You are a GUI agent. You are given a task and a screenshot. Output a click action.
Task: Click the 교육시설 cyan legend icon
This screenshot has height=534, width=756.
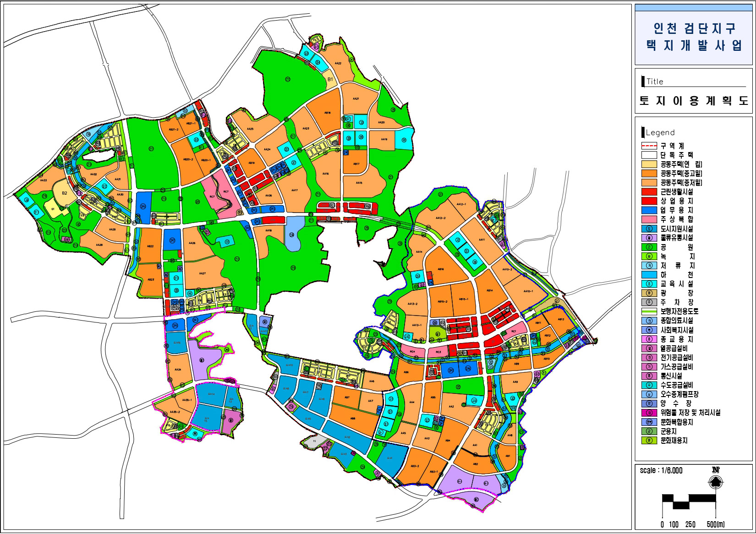tap(649, 284)
